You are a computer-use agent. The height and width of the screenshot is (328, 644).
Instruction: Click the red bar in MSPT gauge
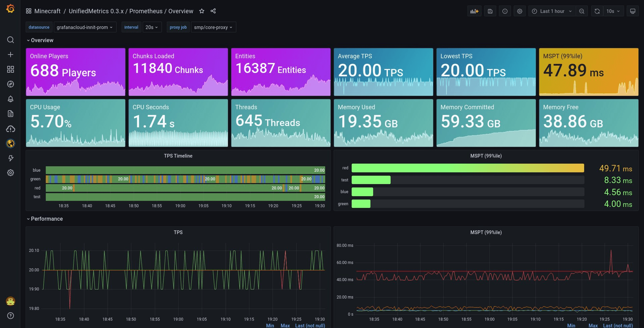click(x=468, y=168)
